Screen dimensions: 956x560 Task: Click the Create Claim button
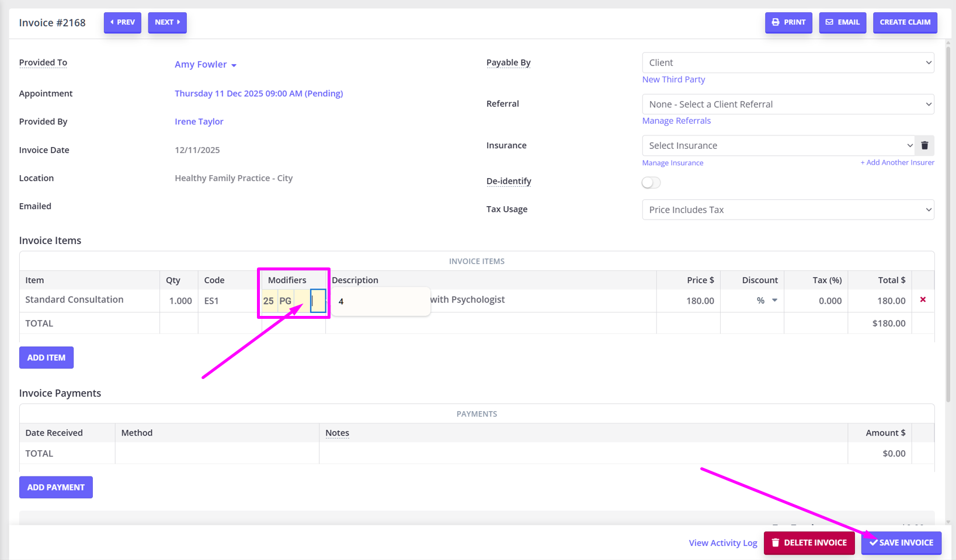[905, 22]
